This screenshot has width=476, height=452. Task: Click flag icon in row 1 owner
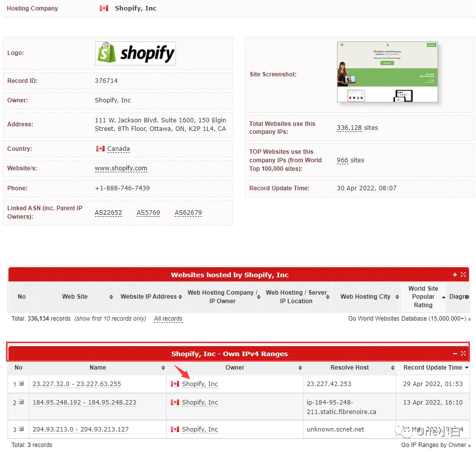coord(175,384)
